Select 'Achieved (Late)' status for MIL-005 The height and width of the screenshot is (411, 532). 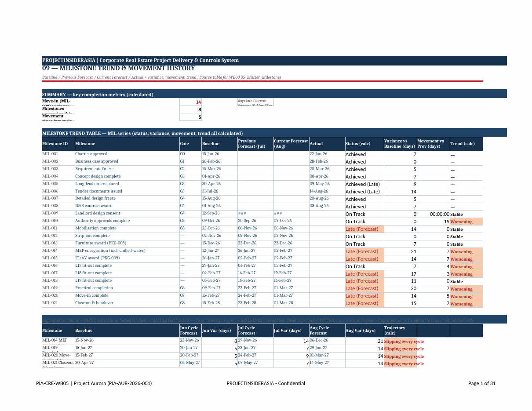point(364,184)
